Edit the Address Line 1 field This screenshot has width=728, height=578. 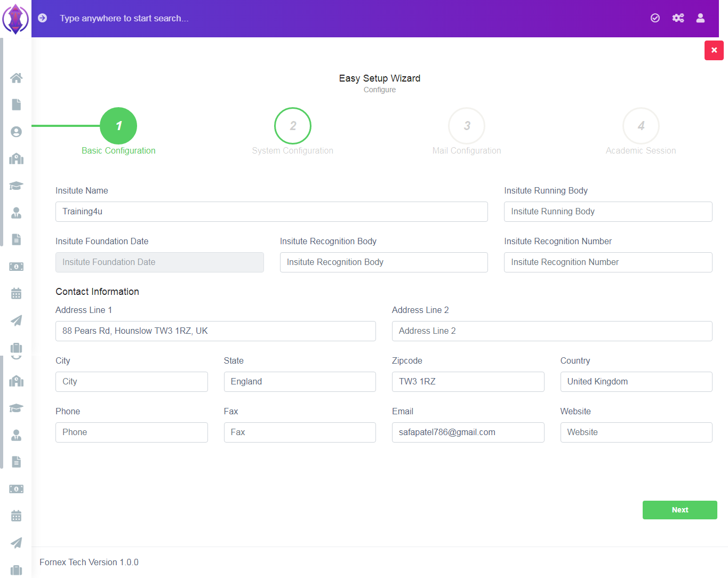coord(215,331)
